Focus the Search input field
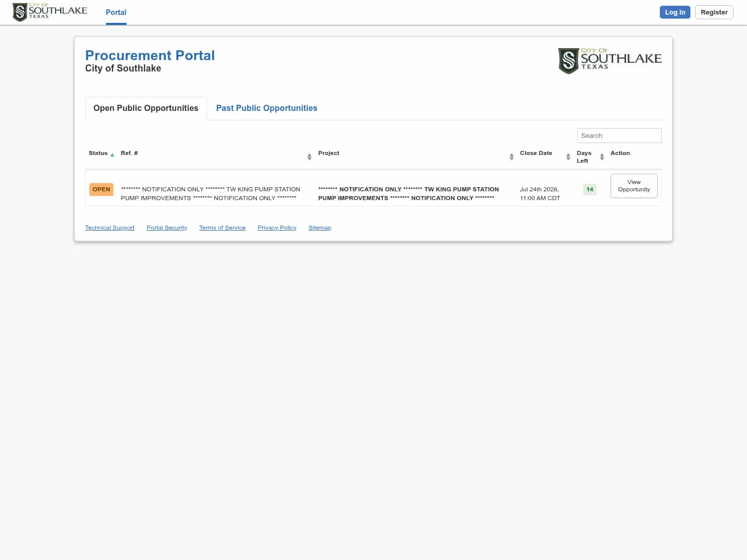The width and height of the screenshot is (747, 560). [x=619, y=135]
